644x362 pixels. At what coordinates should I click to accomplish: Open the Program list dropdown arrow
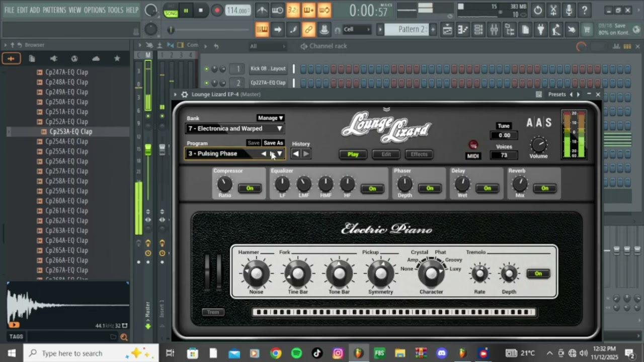pos(280,154)
